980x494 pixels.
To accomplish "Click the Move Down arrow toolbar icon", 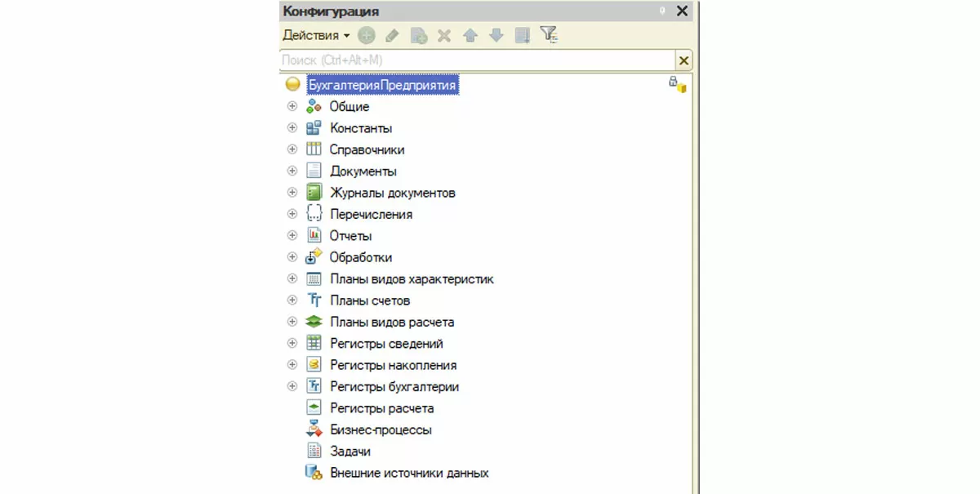I will coord(496,36).
